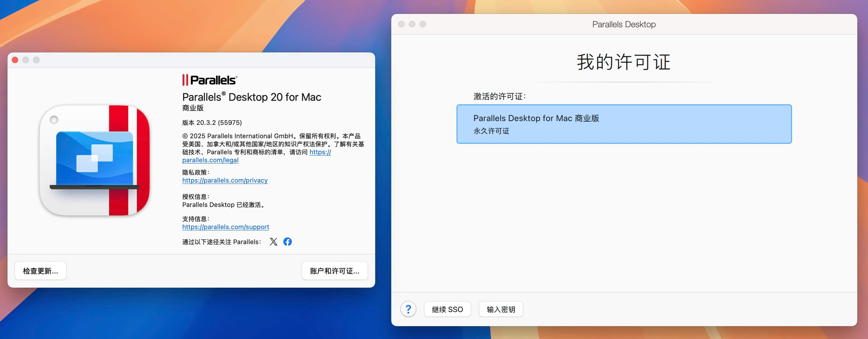Select the 商业版 永久许可证 license entry
Viewport: 868px width, 339px height.
(624, 124)
